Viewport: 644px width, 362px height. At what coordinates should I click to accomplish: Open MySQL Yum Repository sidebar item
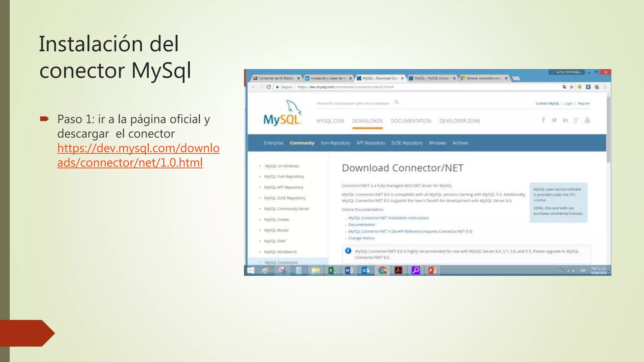(x=284, y=177)
